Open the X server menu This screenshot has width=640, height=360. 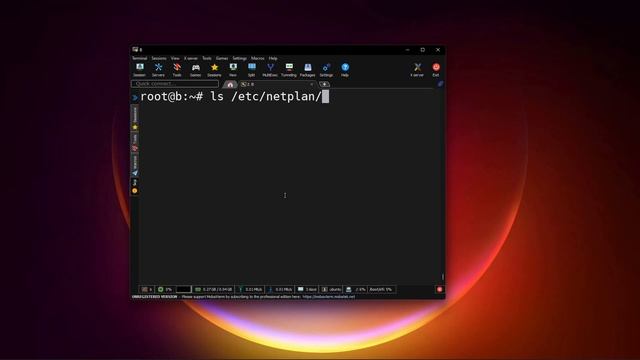click(191, 58)
